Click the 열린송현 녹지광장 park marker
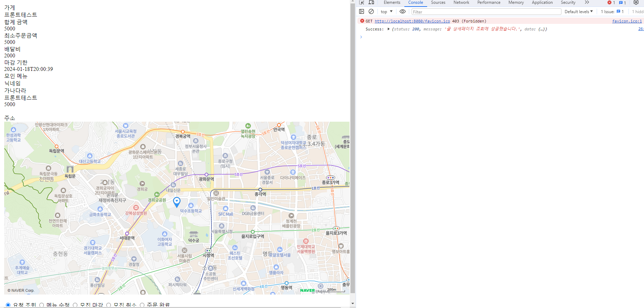 click(x=248, y=126)
